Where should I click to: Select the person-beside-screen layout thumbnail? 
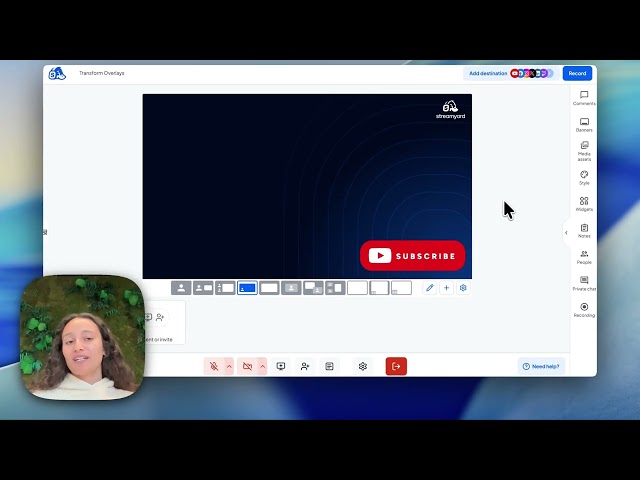coord(203,288)
